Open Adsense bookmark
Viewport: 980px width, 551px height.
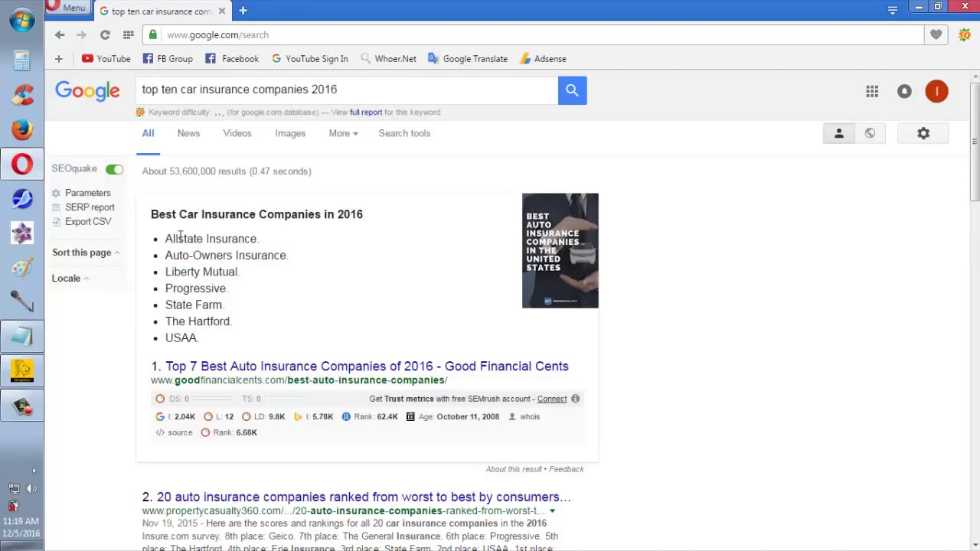click(543, 58)
